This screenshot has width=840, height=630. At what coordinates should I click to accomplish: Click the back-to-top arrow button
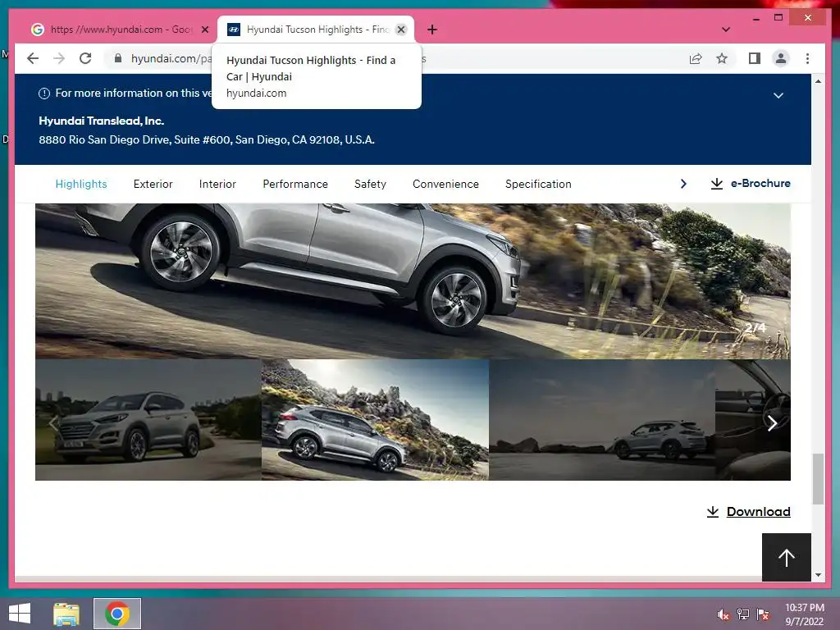pyautogui.click(x=787, y=557)
